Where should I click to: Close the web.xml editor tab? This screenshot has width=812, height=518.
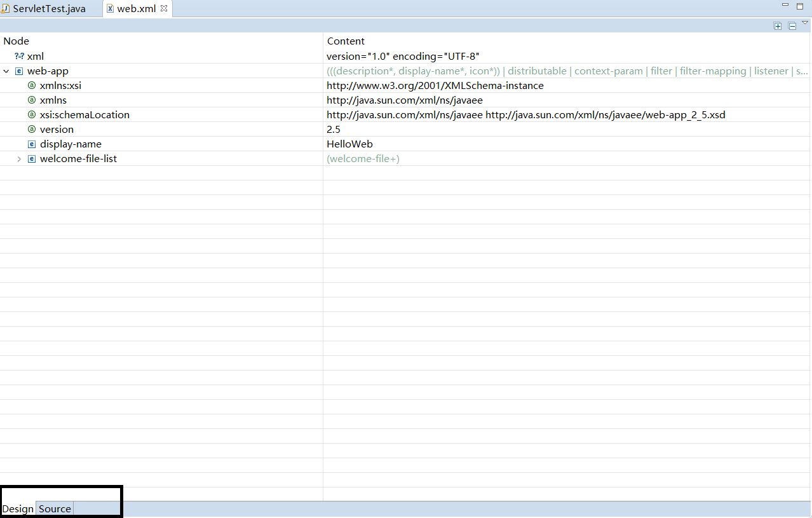point(163,8)
